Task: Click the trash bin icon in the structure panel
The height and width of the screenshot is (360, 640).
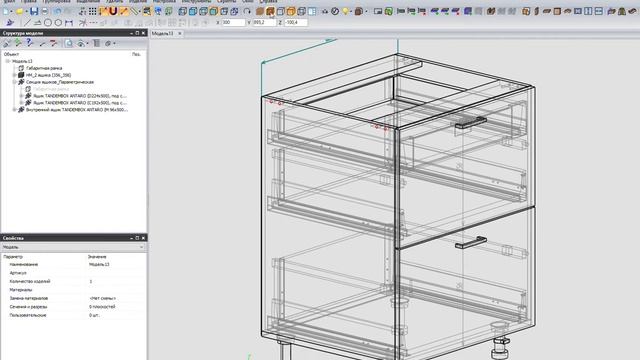Action: pos(96,43)
